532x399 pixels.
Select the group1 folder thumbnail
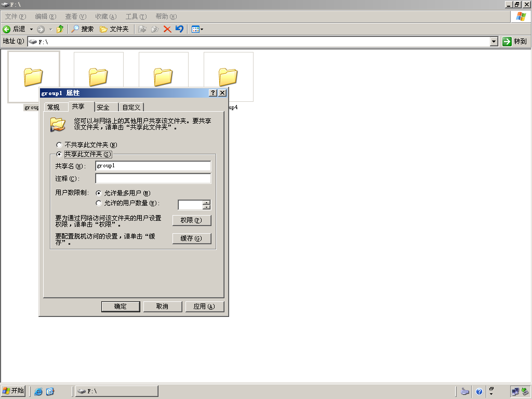pos(34,77)
